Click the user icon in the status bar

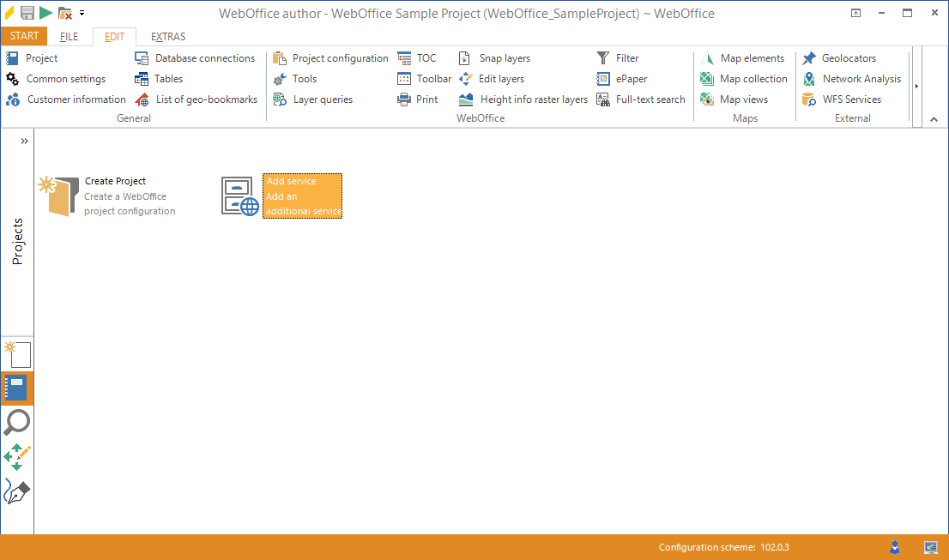pyautogui.click(x=895, y=547)
